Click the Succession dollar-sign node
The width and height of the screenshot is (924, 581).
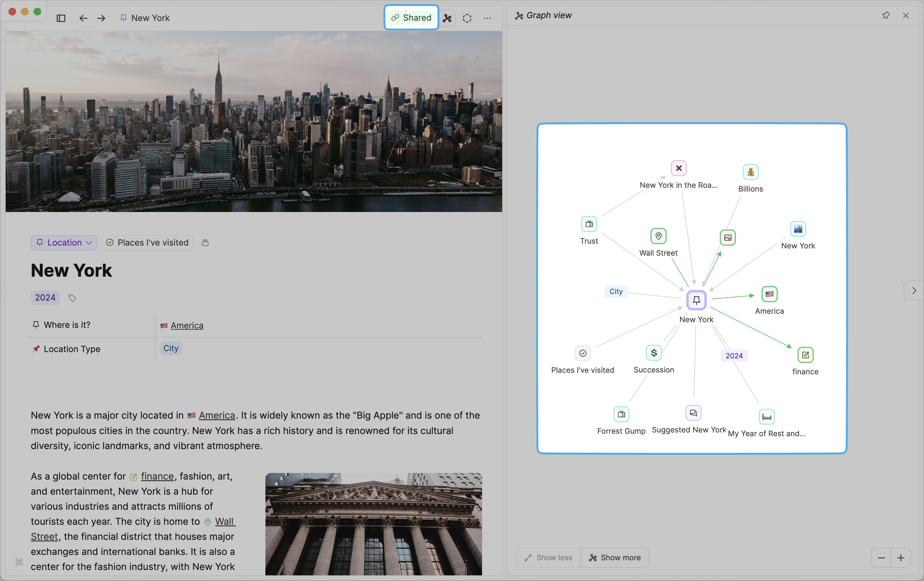pos(654,353)
